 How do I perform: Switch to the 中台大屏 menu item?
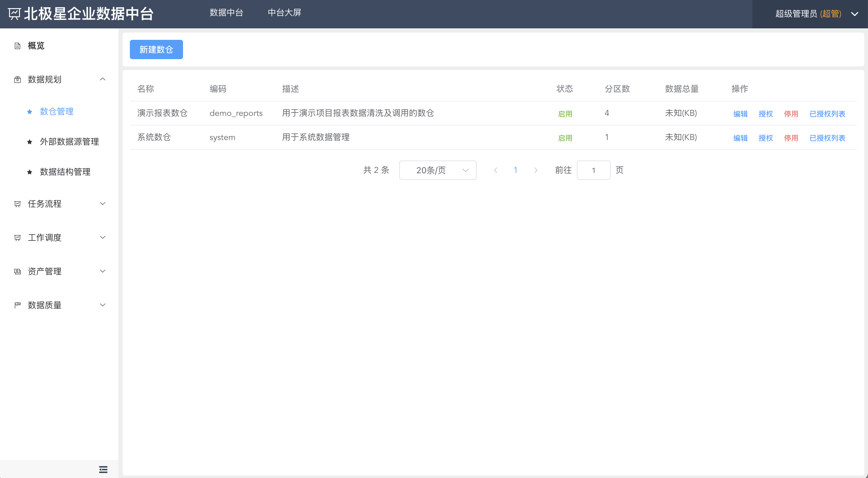tap(285, 13)
